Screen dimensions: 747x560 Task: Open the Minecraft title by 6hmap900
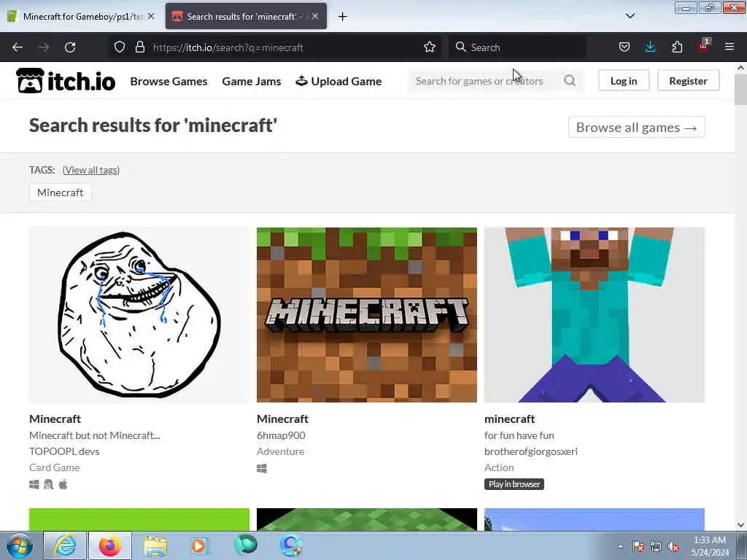point(282,419)
